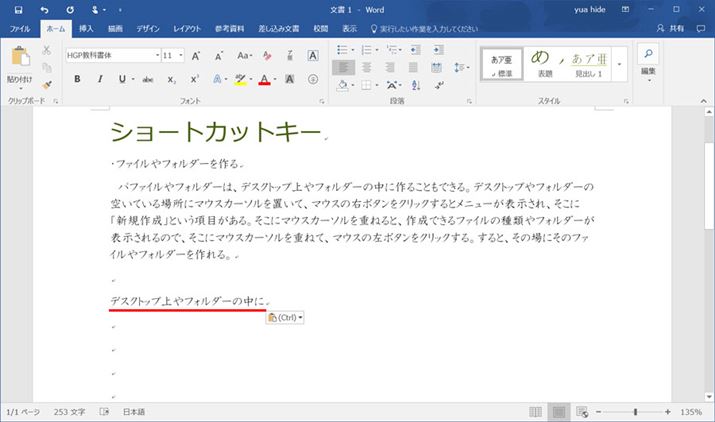Image resolution: width=715 pixels, height=422 pixels.
Task: Click the Undo arrow icon
Action: (44, 9)
